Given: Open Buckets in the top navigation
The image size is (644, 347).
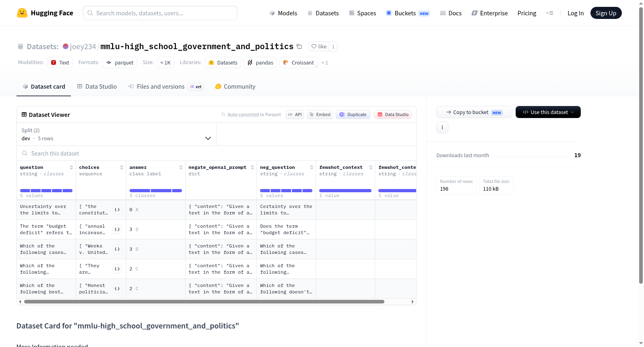Looking at the screenshot, I should tap(408, 13).
